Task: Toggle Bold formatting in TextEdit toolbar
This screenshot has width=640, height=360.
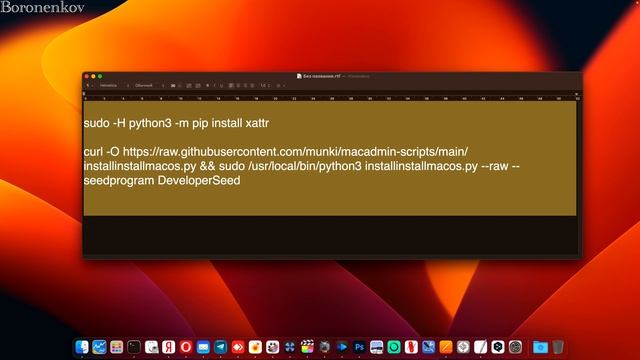Action: coord(208,86)
